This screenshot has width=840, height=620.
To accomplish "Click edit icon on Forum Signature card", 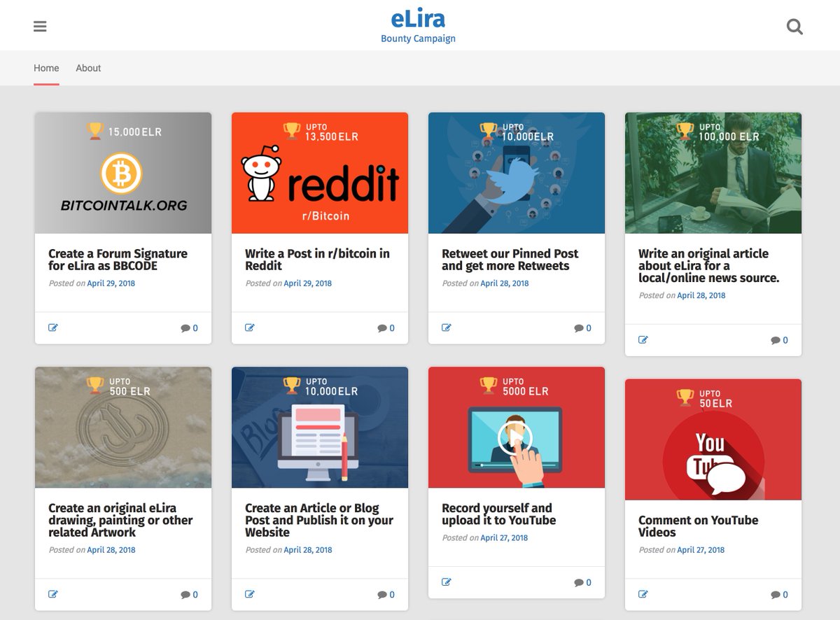I will point(53,327).
